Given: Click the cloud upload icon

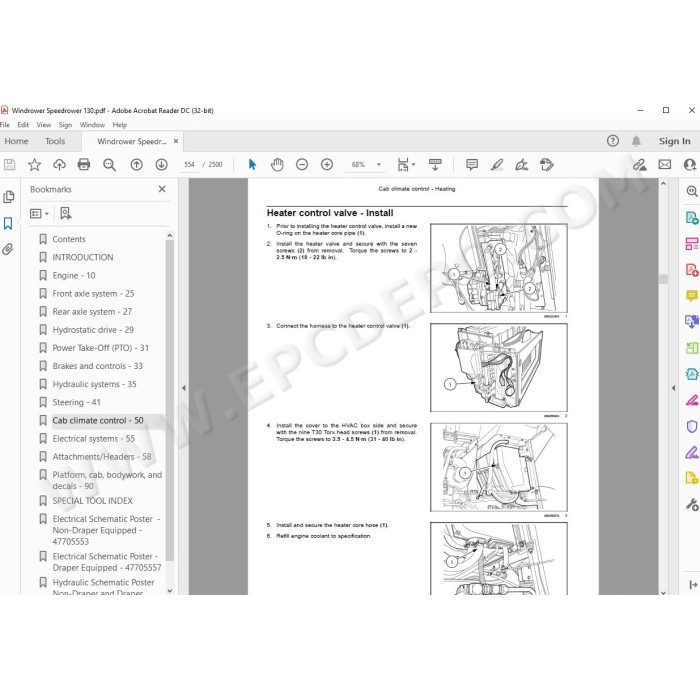Looking at the screenshot, I should [x=59, y=165].
